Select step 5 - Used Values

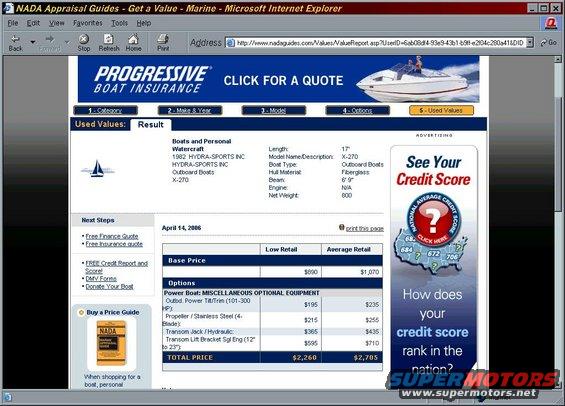tap(441, 110)
